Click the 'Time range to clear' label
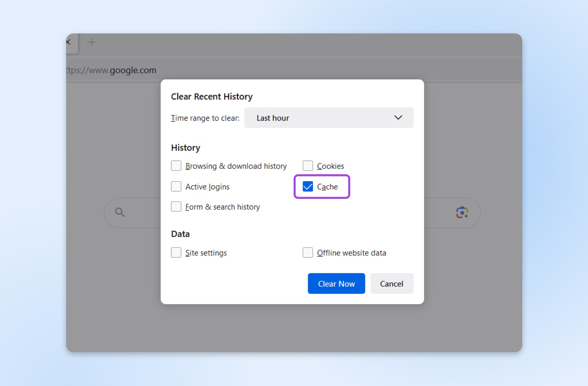This screenshot has width=588, height=386. [205, 118]
